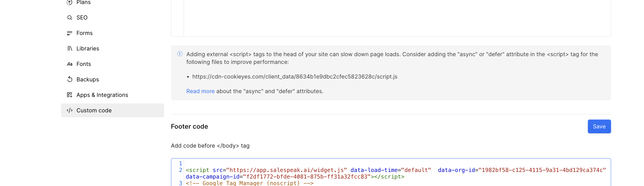
Task: Follow the Read more link
Action: [x=201, y=91]
